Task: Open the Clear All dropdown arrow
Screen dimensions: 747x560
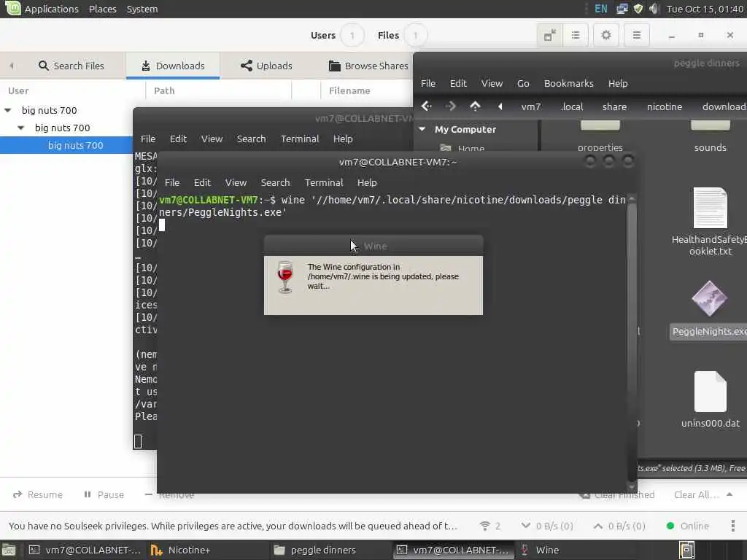Action: [729, 495]
